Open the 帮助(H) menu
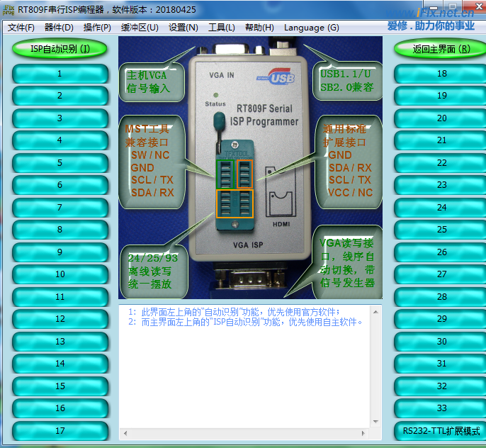The image size is (486, 448). pos(259,28)
